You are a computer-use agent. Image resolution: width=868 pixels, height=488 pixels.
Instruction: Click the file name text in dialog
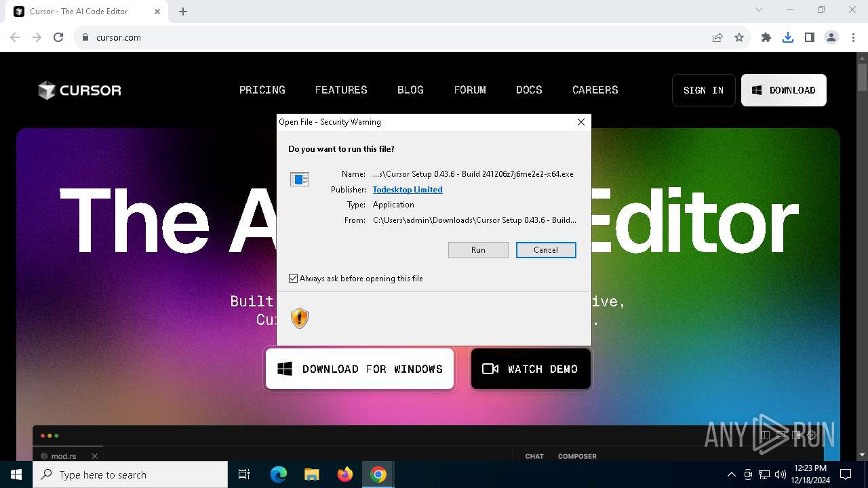[x=473, y=174]
